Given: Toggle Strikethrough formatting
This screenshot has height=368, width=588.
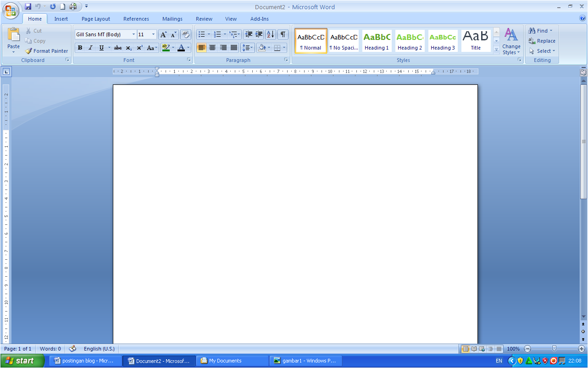Looking at the screenshot, I should tap(118, 48).
